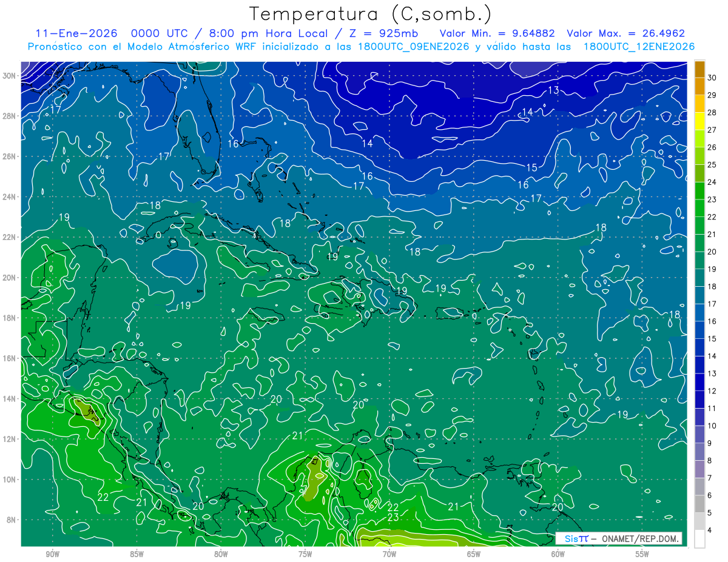Click the '28N' latitude axis label
This screenshot has height=562, width=728.
tap(10, 116)
